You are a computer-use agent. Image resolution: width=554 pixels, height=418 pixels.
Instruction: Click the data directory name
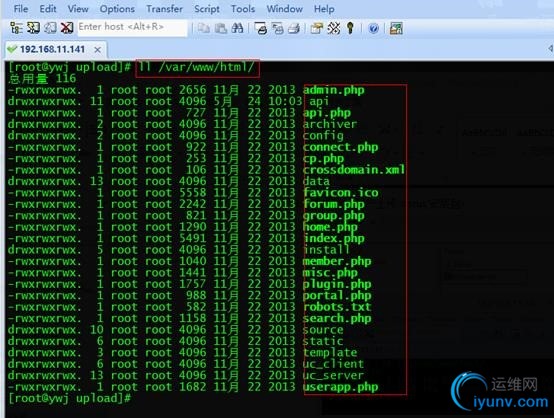coord(316,181)
